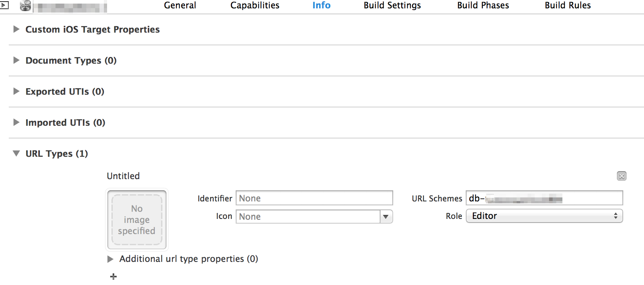Open the Role dropdown set to Editor
The image size is (644, 285).
click(544, 216)
